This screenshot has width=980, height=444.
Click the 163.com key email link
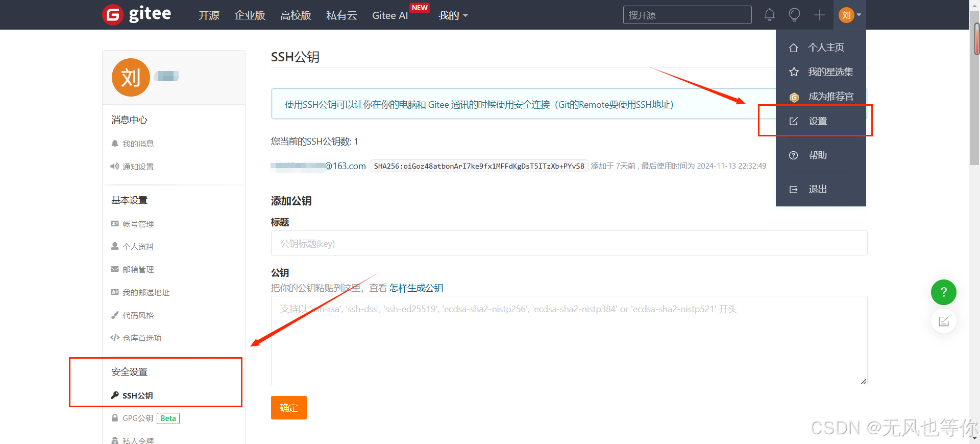pos(318,166)
